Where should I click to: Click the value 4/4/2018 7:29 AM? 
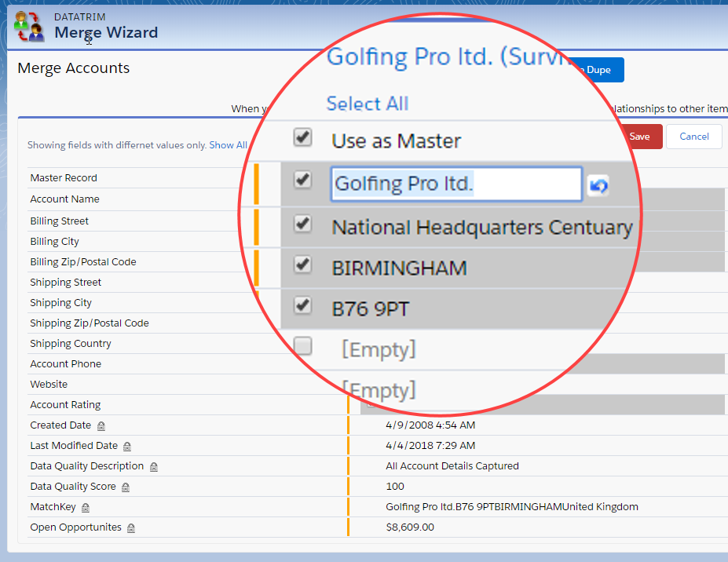tap(430, 446)
